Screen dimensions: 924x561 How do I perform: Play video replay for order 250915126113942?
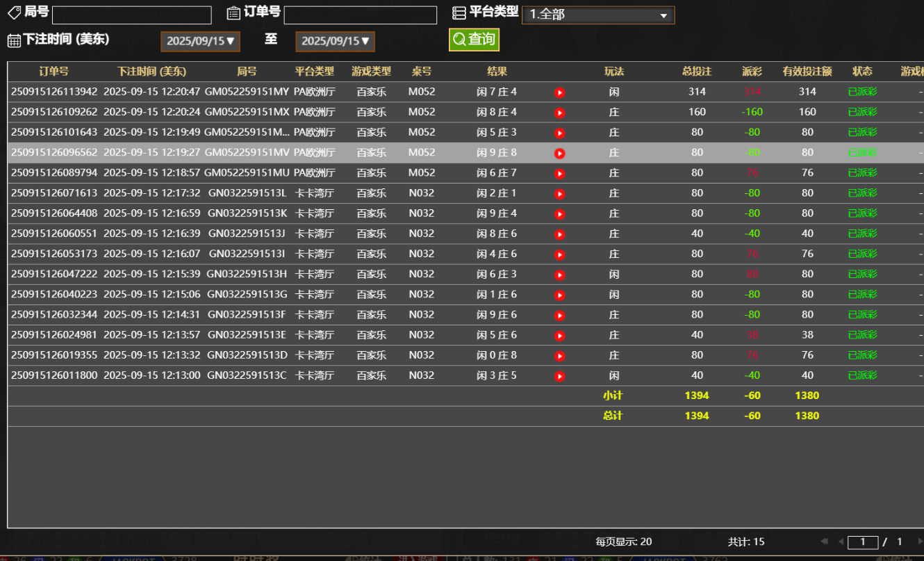pos(560,92)
